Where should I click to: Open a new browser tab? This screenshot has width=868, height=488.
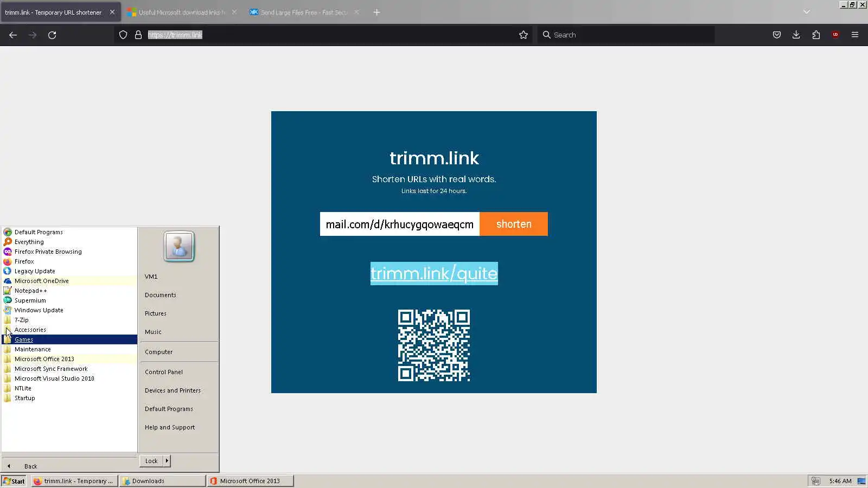[x=376, y=12]
